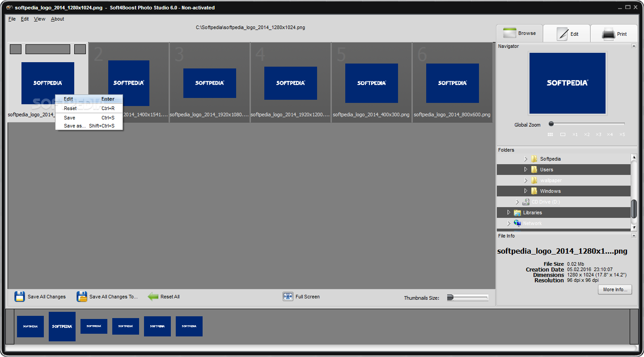Switch to Full Screen view
The image size is (644, 357).
point(301,297)
